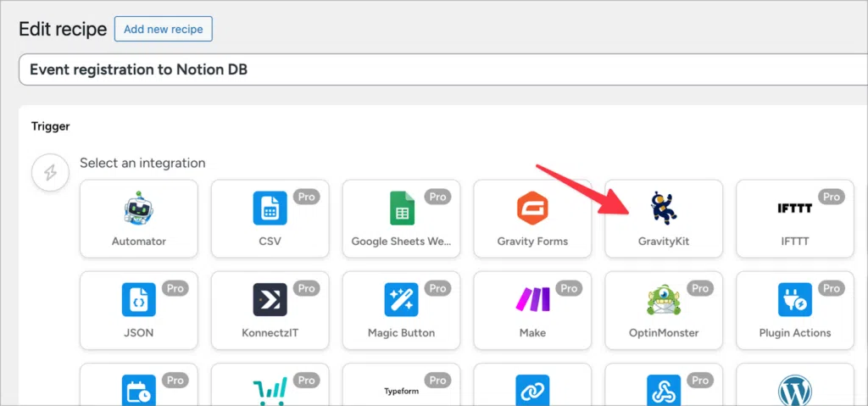Click the Pro badge on Plugin Actions card
This screenshot has width=868, height=406.
click(831, 288)
